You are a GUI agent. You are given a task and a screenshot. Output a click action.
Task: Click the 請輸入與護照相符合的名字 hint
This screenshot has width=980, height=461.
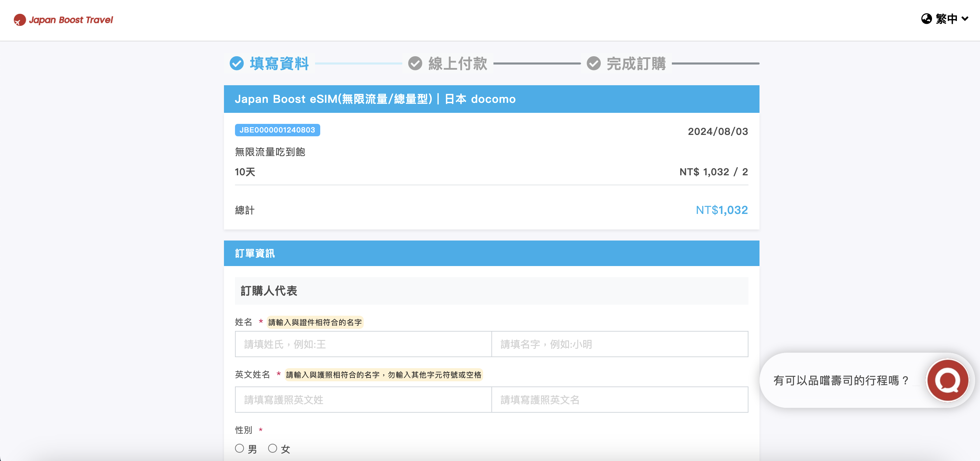(x=384, y=375)
